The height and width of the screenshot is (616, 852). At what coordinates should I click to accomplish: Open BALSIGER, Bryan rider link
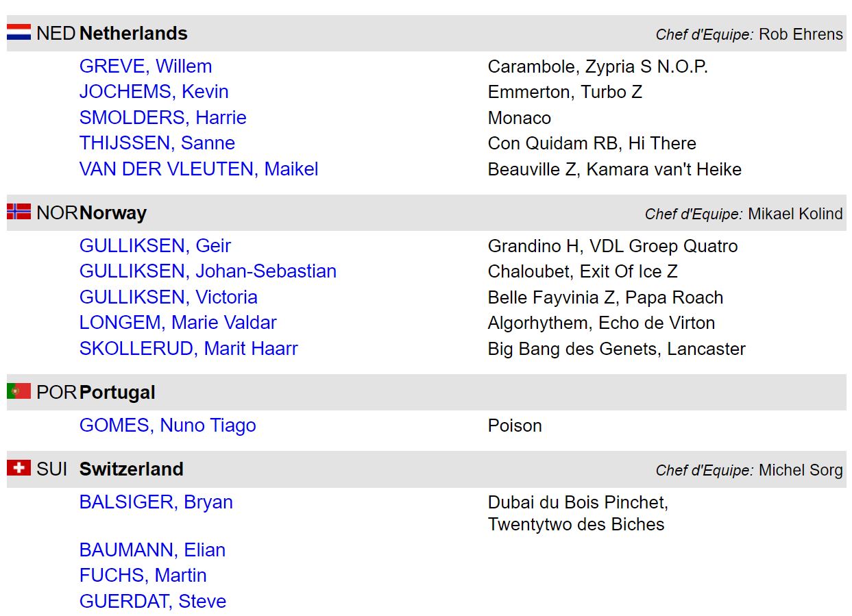tap(156, 502)
